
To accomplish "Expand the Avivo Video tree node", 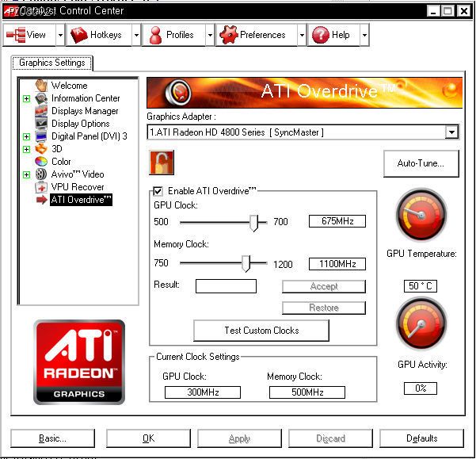I will tap(26, 174).
